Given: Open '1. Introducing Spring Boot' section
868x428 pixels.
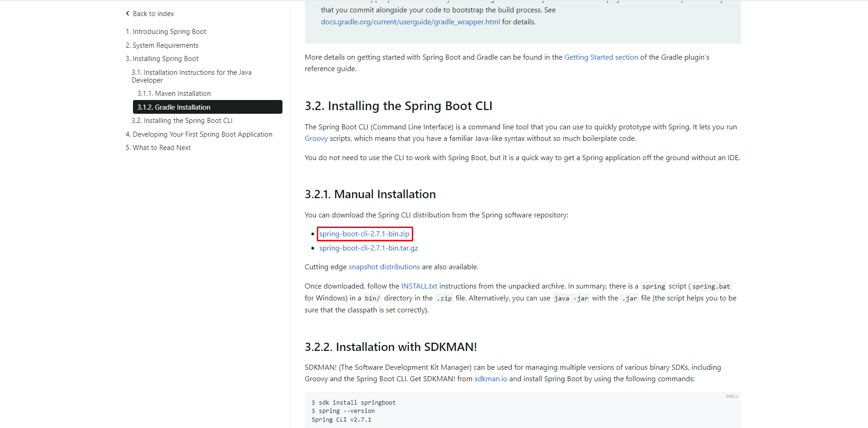Looking at the screenshot, I should point(166,32).
